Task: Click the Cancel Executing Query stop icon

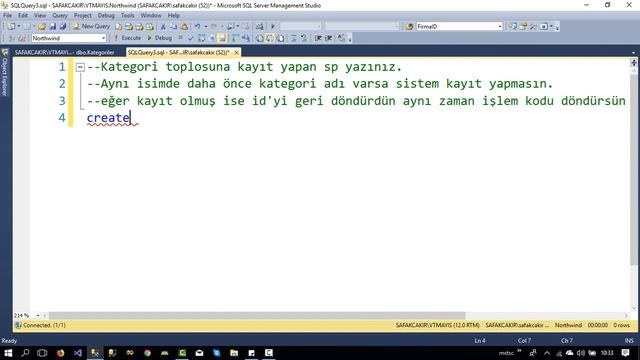Action: [180, 38]
